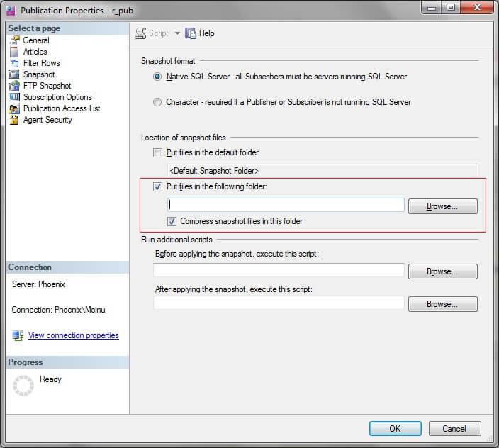Maximize the Publication Properties window
Viewport: 499px width, 448px height.
point(450,8)
